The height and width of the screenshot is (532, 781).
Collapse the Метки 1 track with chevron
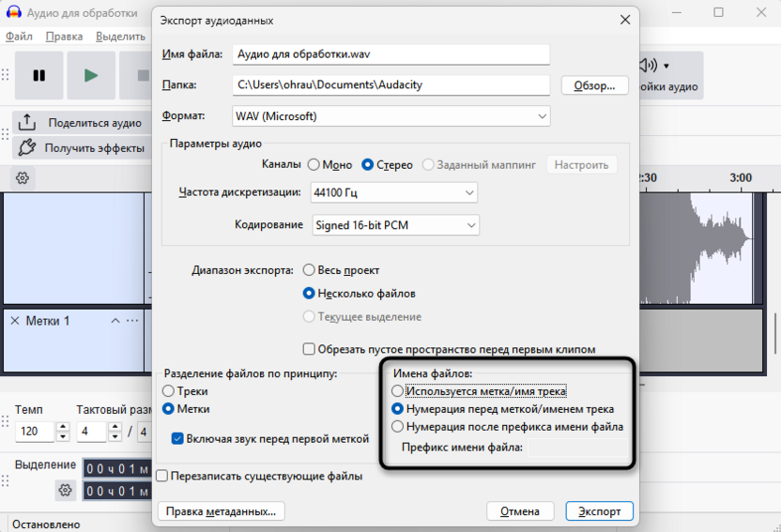click(115, 321)
